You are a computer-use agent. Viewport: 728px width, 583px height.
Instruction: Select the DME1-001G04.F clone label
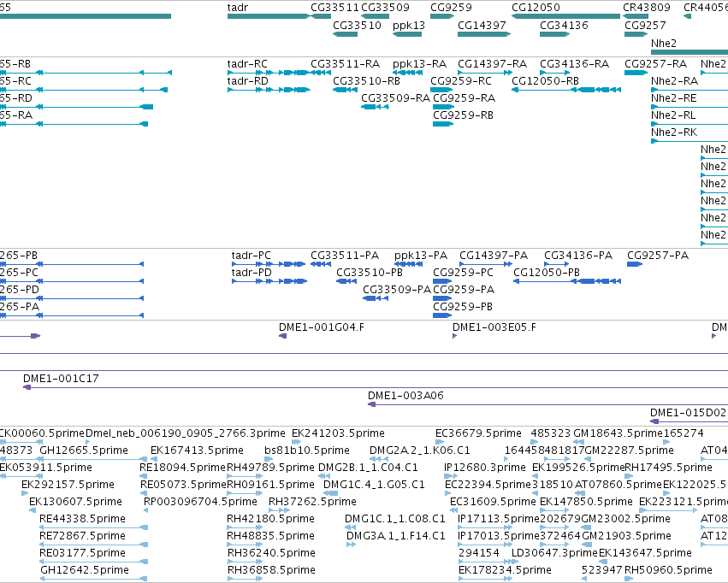322,327
